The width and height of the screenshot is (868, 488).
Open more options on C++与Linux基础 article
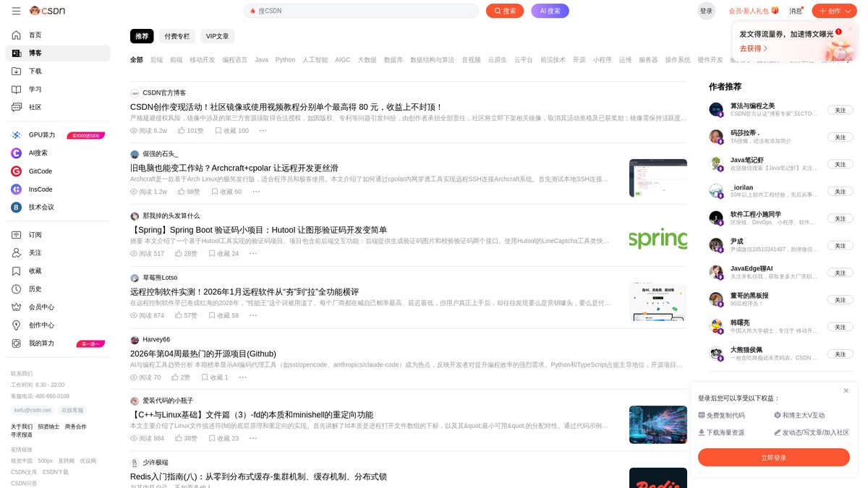tap(253, 438)
